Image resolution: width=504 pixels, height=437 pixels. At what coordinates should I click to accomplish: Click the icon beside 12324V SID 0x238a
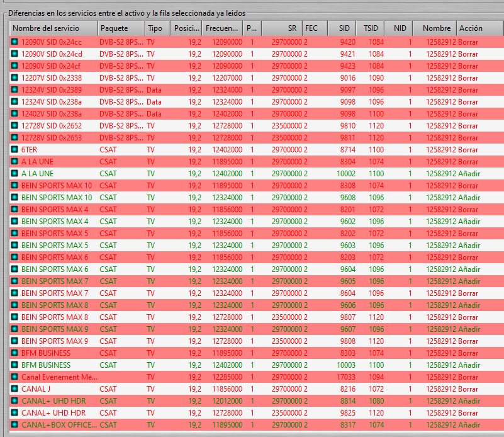[x=14, y=101]
